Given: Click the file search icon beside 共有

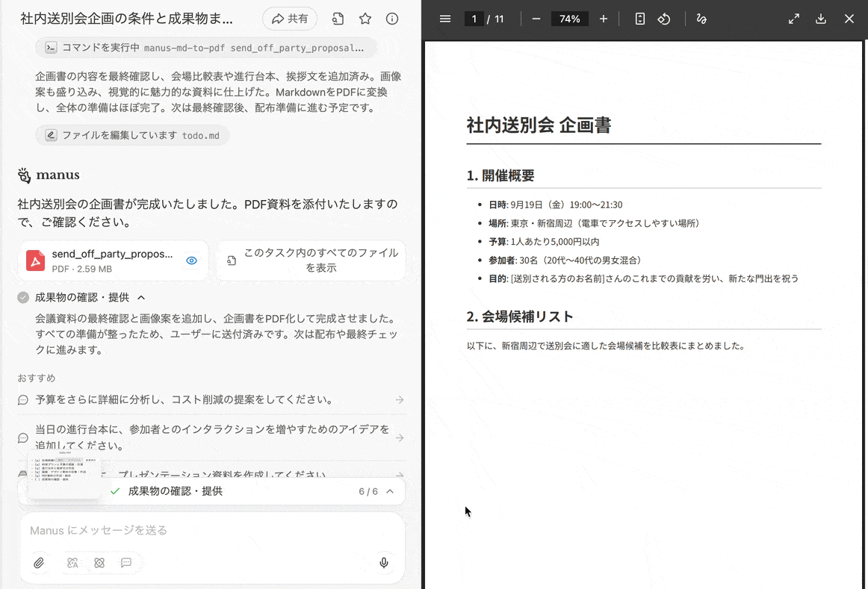Looking at the screenshot, I should click(338, 19).
